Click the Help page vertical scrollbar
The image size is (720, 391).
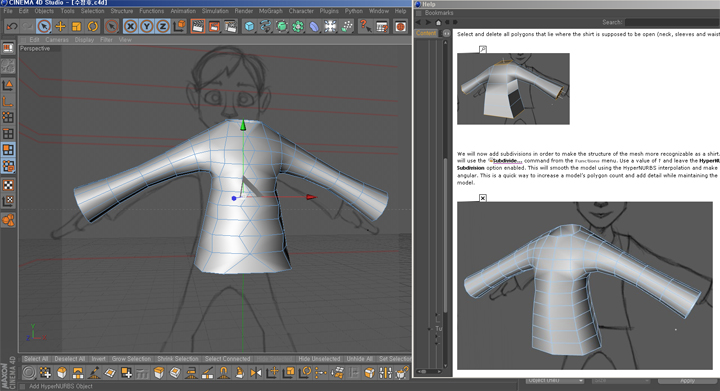[445, 203]
